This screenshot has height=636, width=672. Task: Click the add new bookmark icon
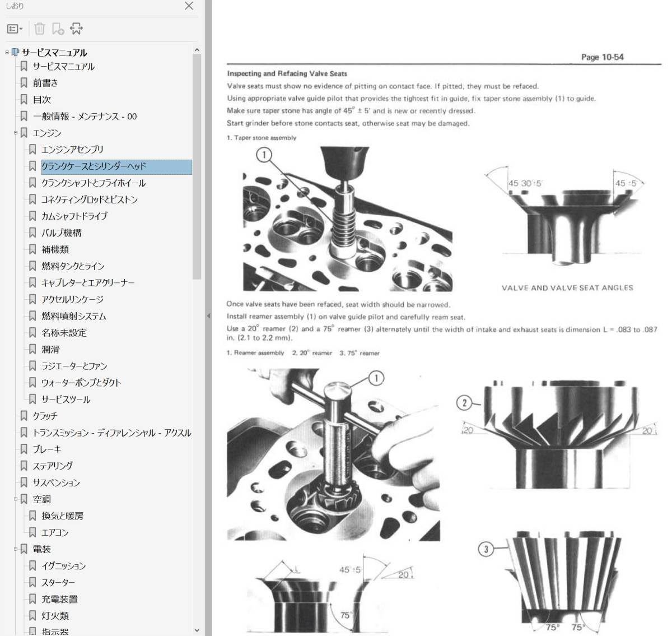58,29
